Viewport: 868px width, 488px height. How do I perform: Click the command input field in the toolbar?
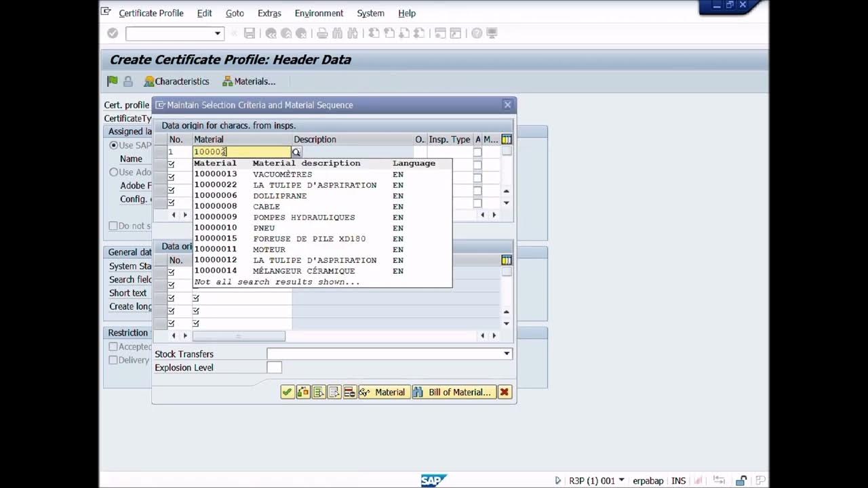[170, 33]
